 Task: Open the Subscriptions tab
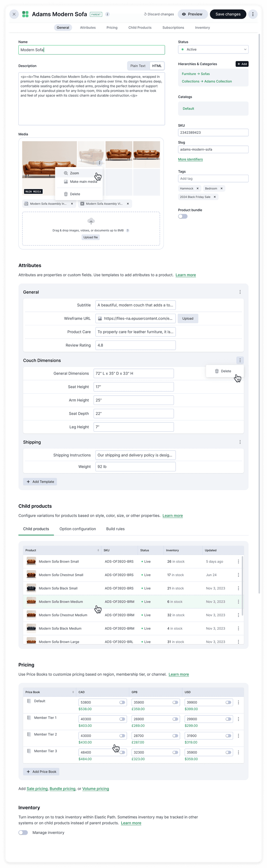click(173, 28)
